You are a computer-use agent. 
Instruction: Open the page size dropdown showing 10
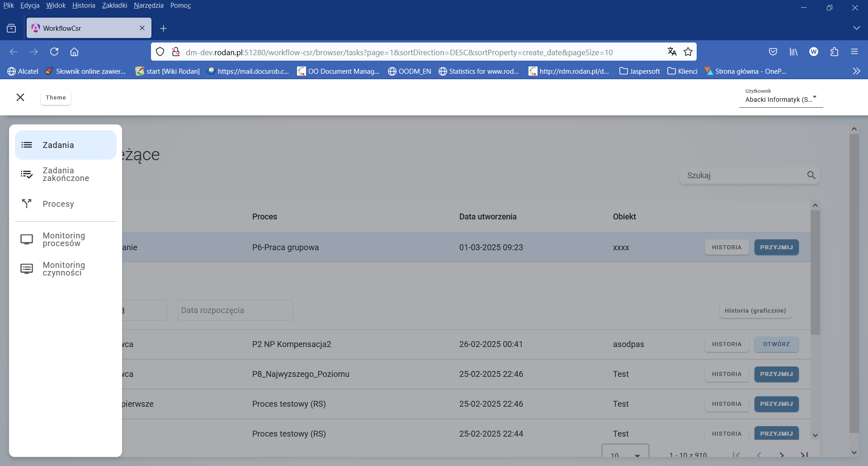tap(625, 455)
